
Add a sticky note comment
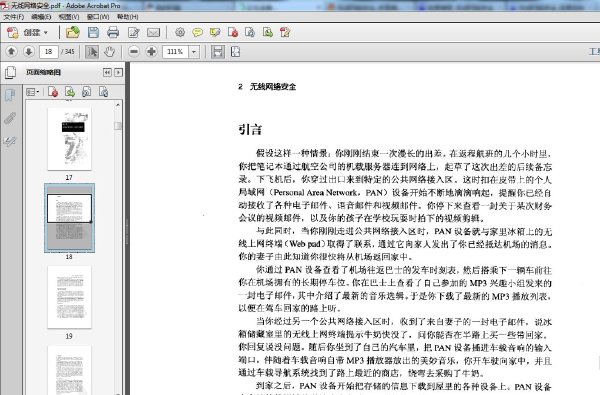tap(197, 33)
